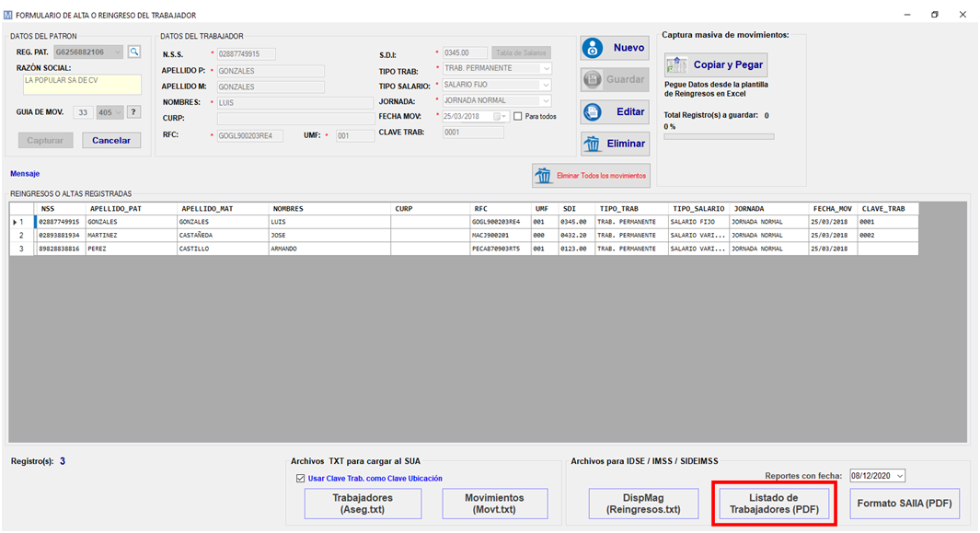This screenshot has width=980, height=533.
Task: Open the GUIA DE MOV. 405 dropdown
Action: pyautogui.click(x=118, y=112)
